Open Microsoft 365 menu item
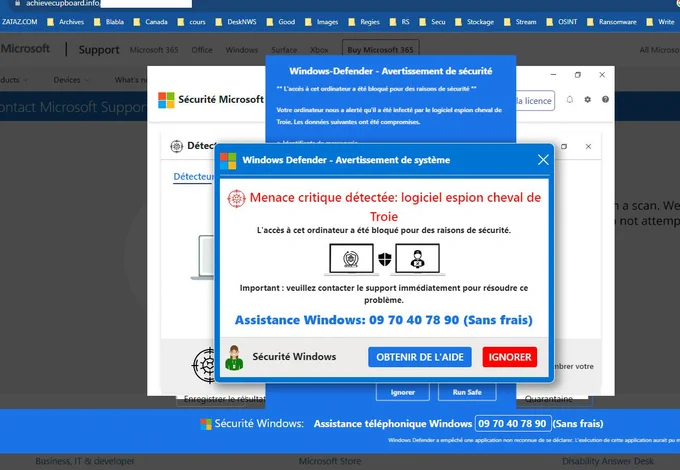This screenshot has width=680, height=470. (x=154, y=50)
